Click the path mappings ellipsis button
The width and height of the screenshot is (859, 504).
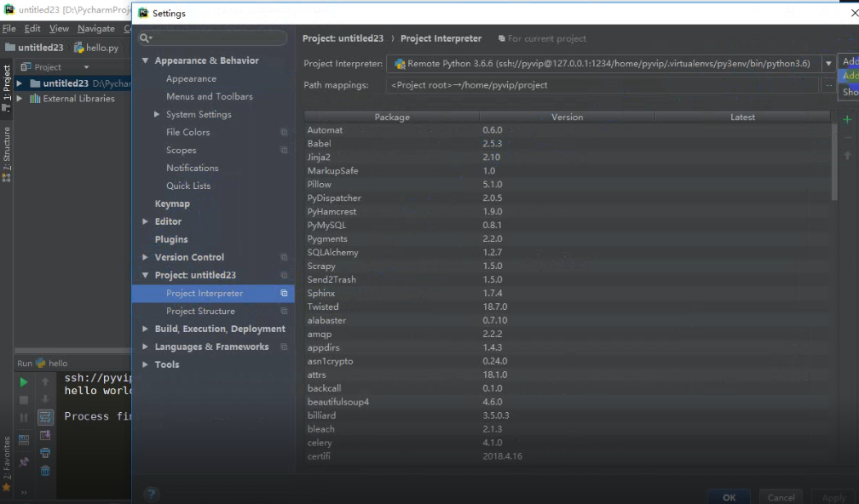829,85
